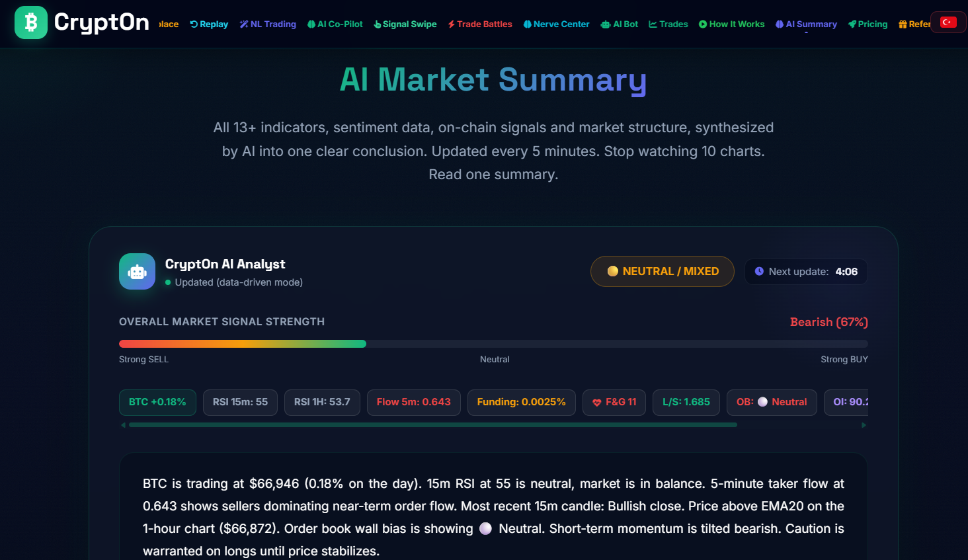Open the Pricing page
Screen dimensions: 968x560
(x=868, y=24)
